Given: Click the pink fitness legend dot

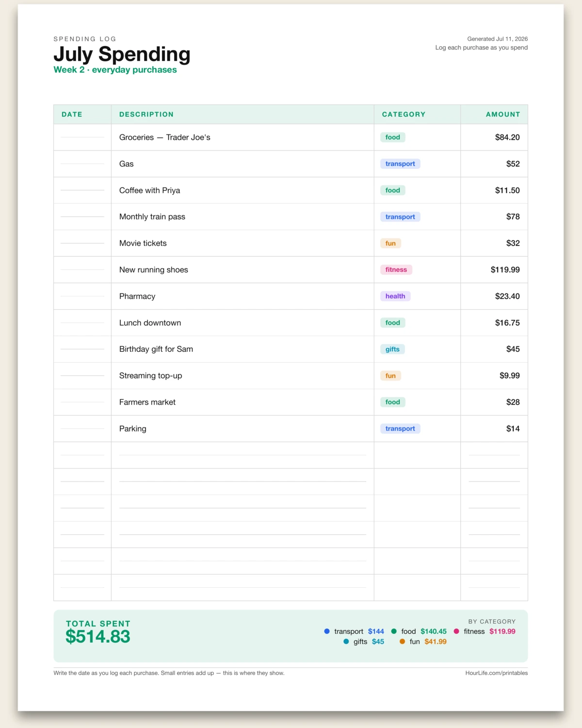Looking at the screenshot, I should 456,631.
